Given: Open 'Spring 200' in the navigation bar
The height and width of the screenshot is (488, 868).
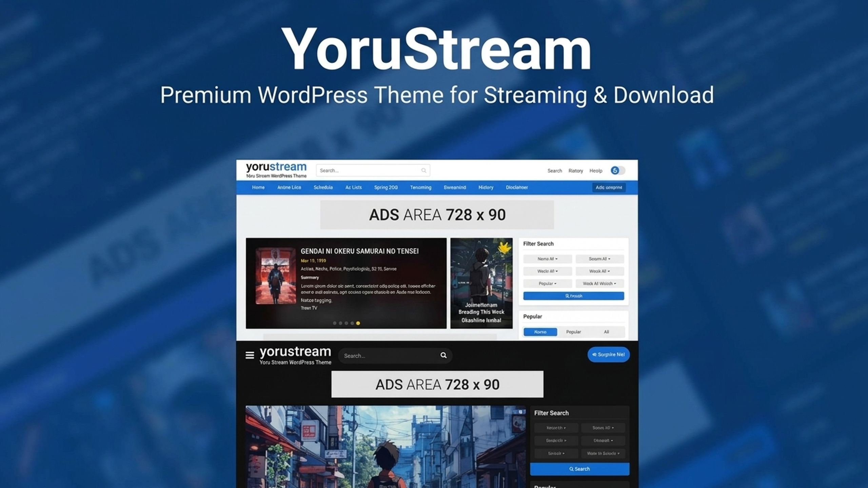Looking at the screenshot, I should tap(386, 187).
